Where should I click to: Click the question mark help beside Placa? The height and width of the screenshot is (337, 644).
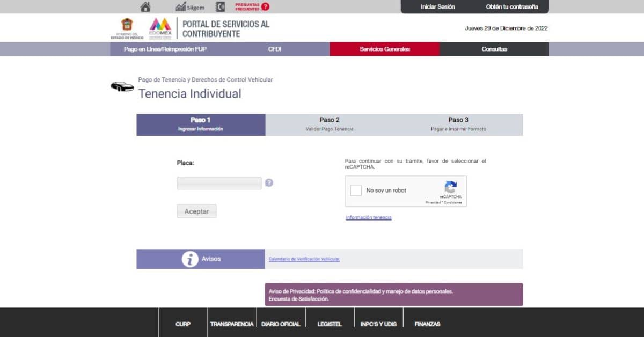point(269,182)
